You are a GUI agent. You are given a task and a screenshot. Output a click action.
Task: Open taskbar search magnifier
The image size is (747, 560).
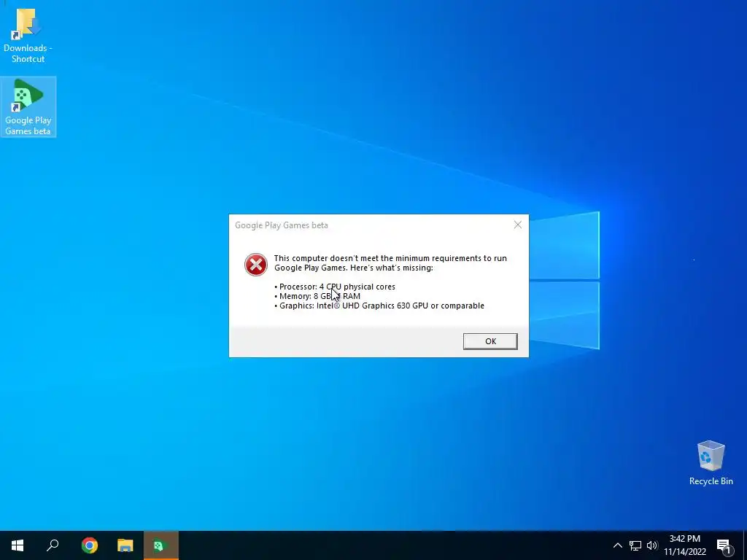coord(53,545)
